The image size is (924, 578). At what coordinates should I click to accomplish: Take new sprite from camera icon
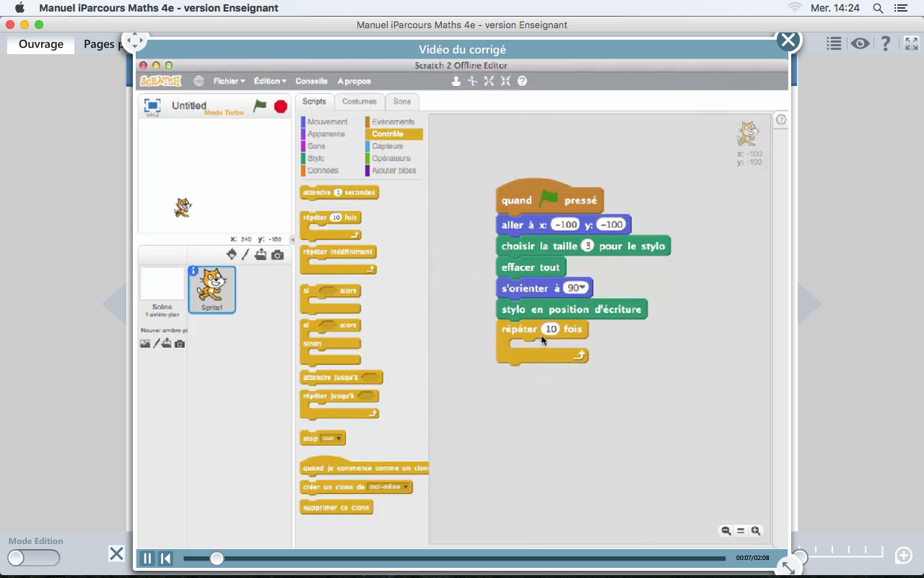278,254
